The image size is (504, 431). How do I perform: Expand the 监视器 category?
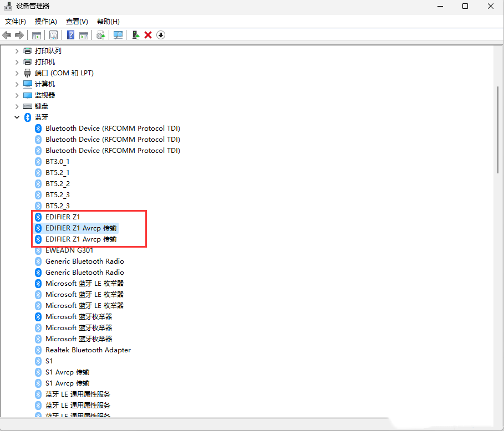tap(17, 95)
